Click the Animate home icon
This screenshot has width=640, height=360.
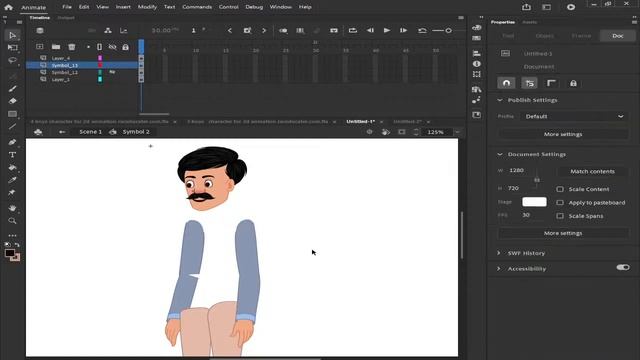[8, 7]
